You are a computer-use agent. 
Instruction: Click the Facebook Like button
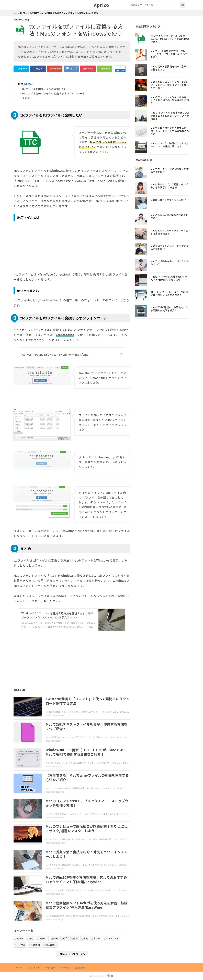click(120, 70)
